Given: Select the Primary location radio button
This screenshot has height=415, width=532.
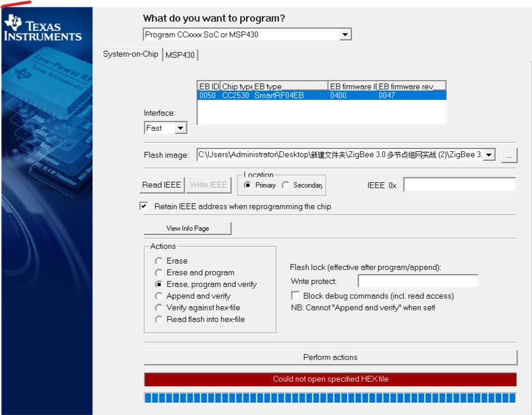Looking at the screenshot, I should (248, 185).
